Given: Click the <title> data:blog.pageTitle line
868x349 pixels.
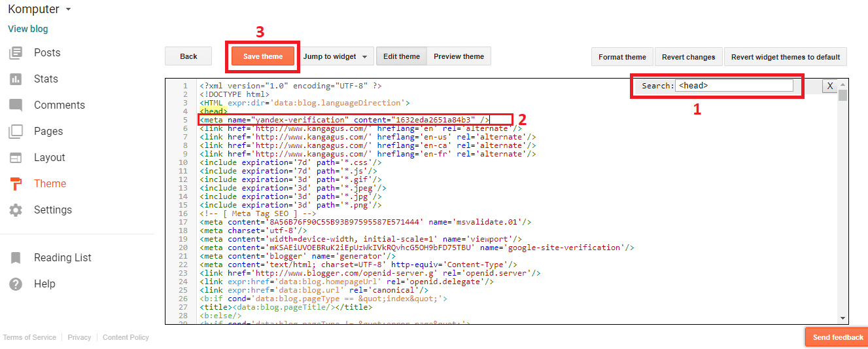Looking at the screenshot, I should [286, 307].
